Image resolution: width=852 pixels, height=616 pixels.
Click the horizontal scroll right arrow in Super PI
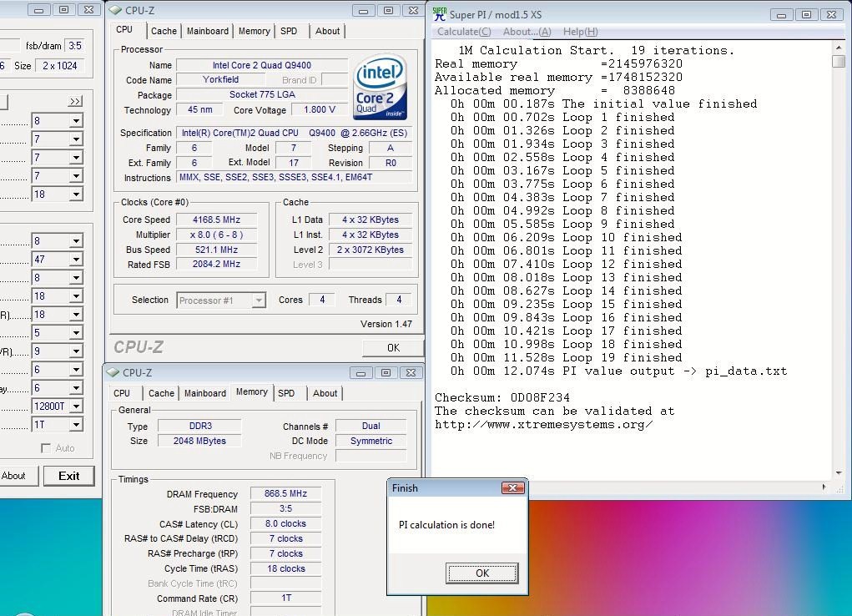(824, 487)
